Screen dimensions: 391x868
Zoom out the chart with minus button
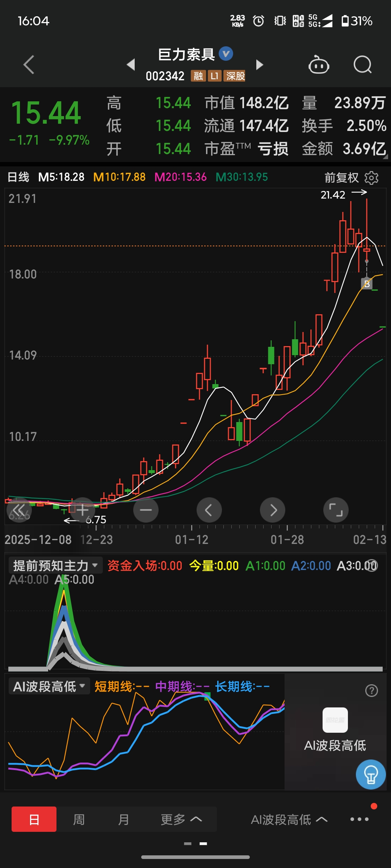click(146, 510)
